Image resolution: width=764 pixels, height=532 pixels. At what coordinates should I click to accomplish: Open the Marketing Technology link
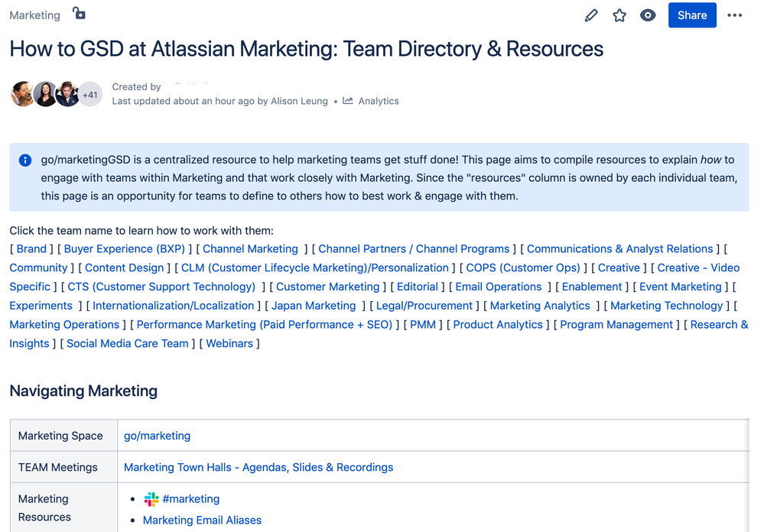667,306
